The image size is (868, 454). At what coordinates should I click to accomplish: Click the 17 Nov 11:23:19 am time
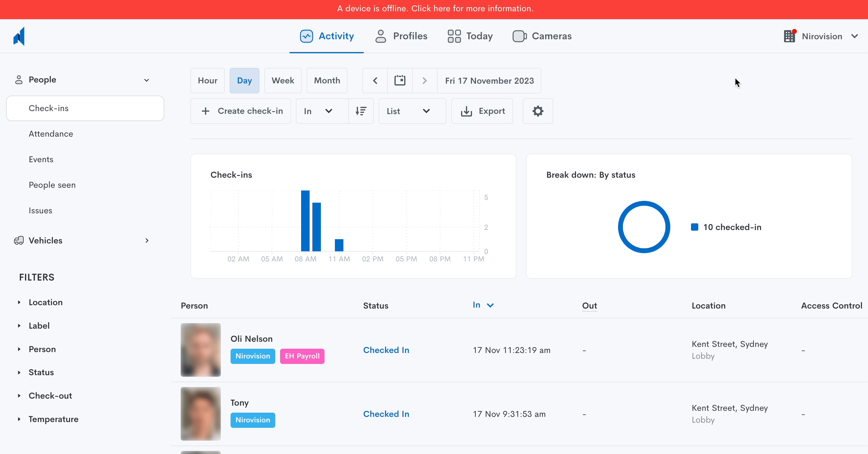pos(512,350)
